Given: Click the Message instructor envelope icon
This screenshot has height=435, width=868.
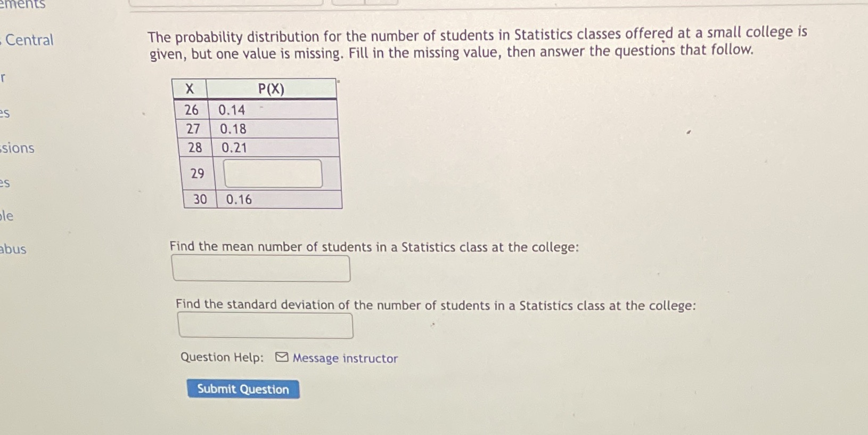Looking at the screenshot, I should click(x=281, y=358).
